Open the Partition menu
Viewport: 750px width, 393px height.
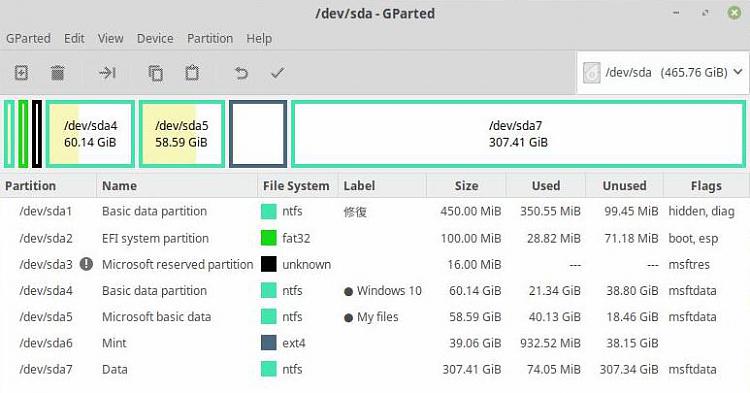(210, 38)
